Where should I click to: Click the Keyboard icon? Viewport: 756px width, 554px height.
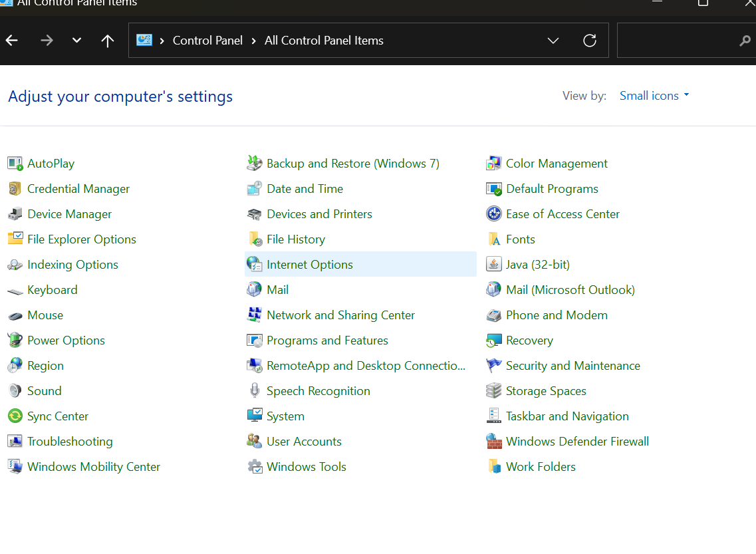click(15, 291)
